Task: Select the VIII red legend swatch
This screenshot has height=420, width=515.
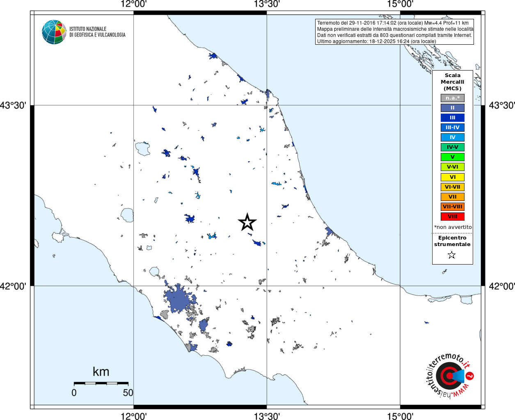Action: pyautogui.click(x=453, y=217)
